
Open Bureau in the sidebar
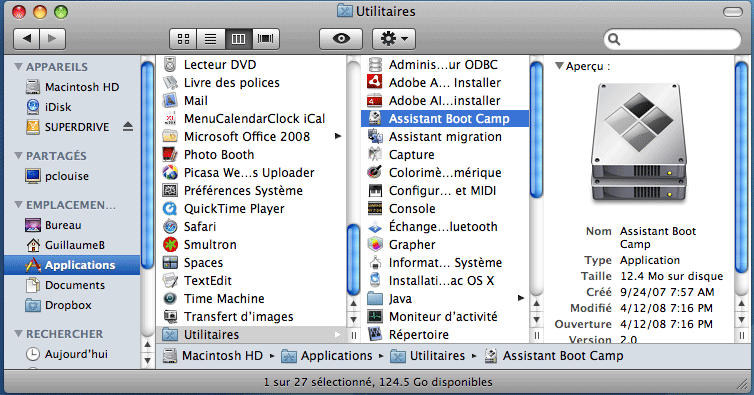click(72, 225)
